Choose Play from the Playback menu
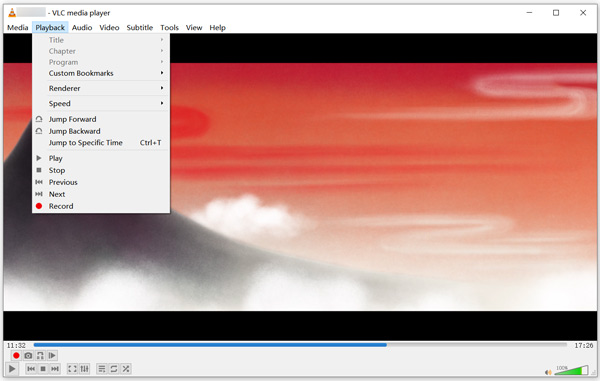Viewport: 600px width, 381px height. (101, 158)
